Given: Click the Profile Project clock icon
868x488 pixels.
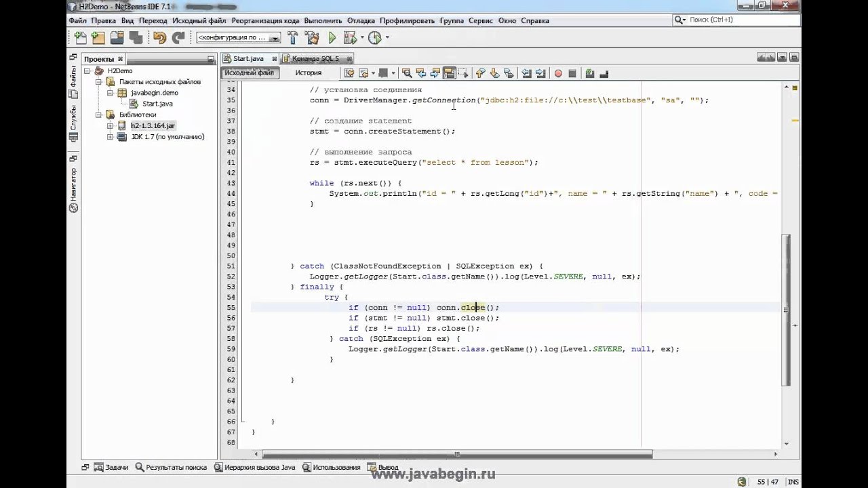Looking at the screenshot, I should tap(374, 38).
